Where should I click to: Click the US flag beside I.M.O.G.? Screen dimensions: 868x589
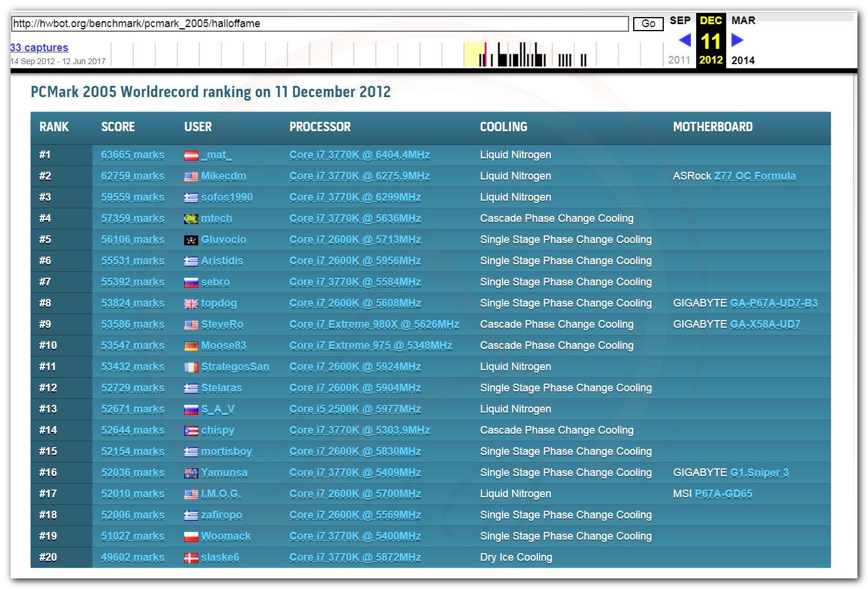[x=191, y=494]
